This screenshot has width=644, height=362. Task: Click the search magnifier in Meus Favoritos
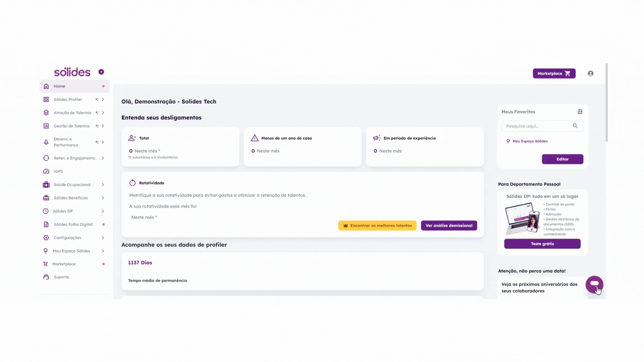tap(575, 126)
